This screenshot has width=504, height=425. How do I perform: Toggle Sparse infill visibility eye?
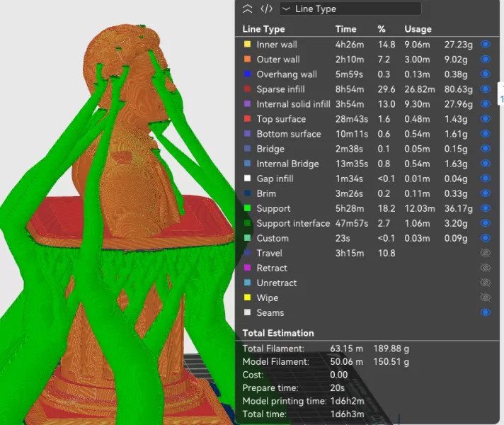pyautogui.click(x=486, y=89)
